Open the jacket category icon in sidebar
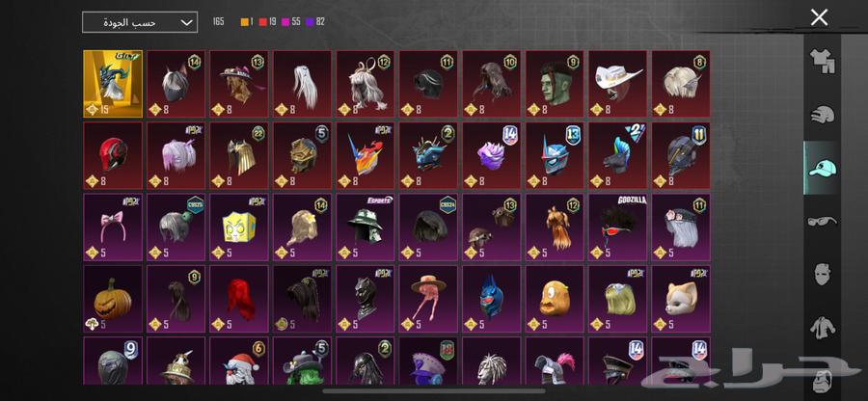This screenshot has height=401, width=868. coord(822,328)
